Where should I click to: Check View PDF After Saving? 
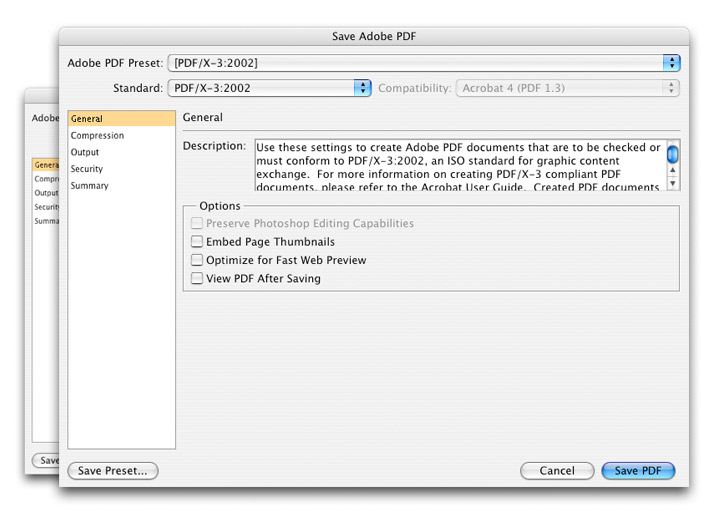pos(197,278)
